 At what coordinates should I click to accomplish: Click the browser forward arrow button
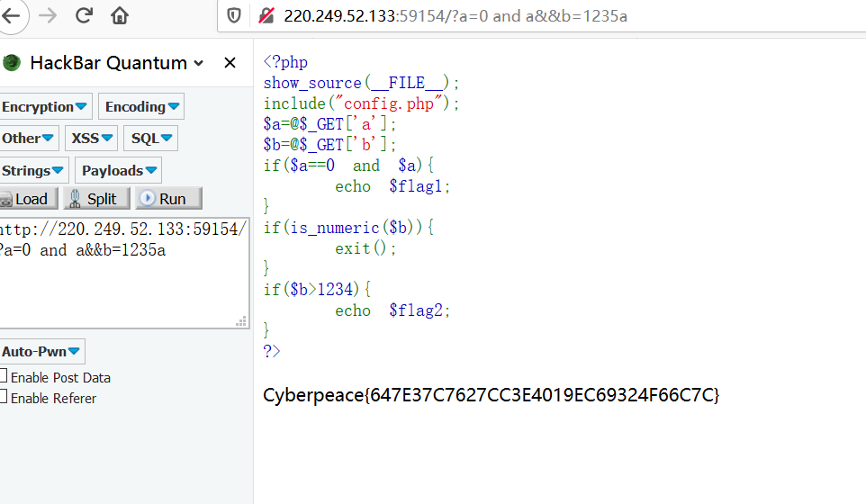(49, 15)
